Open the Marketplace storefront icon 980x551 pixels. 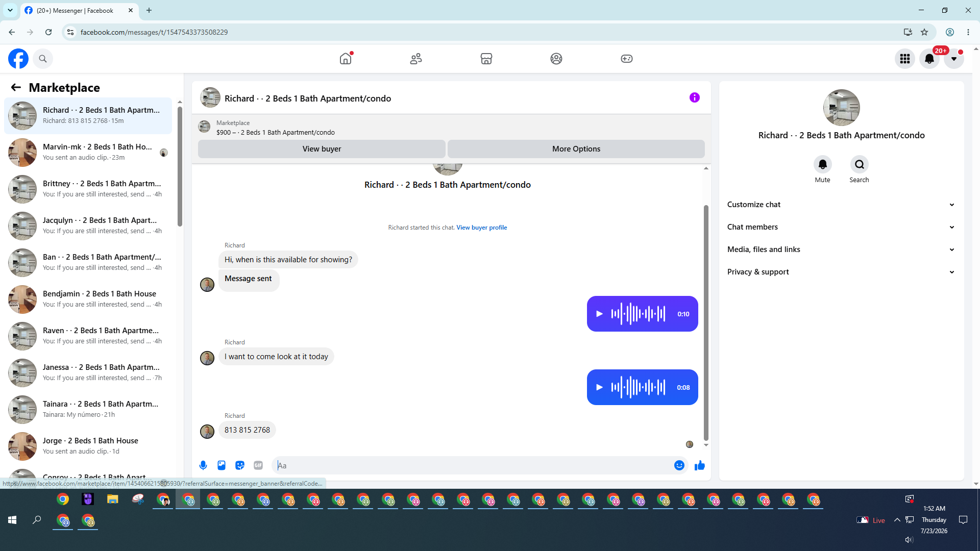click(486, 59)
